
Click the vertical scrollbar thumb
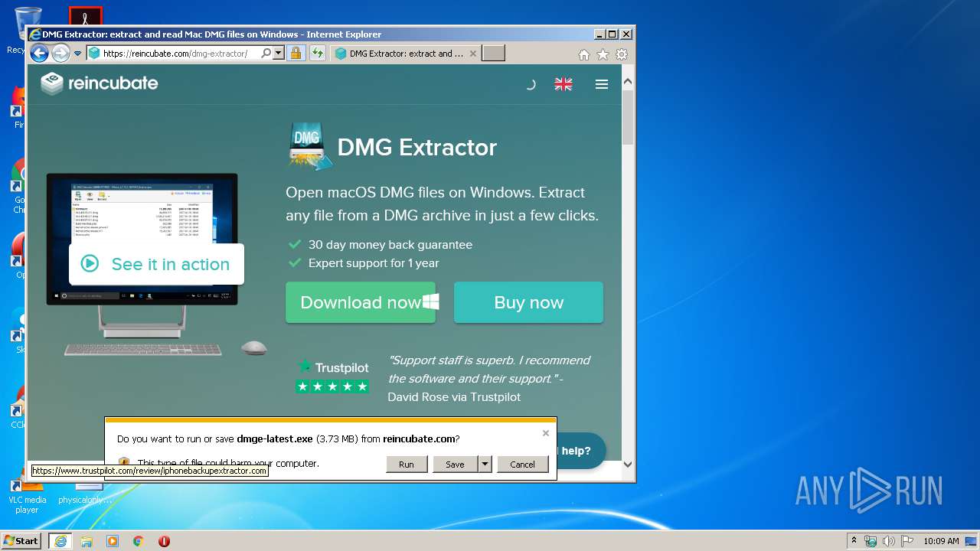(628, 117)
